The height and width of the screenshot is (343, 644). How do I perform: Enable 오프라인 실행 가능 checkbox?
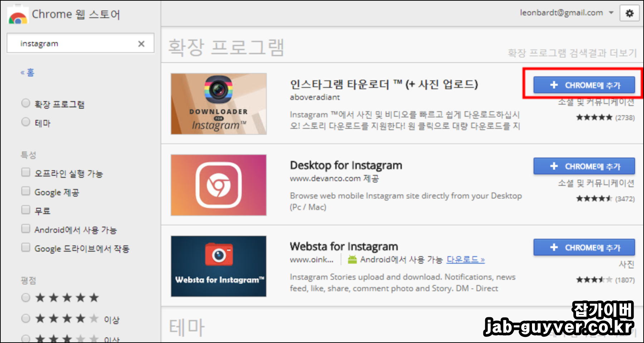(x=26, y=172)
